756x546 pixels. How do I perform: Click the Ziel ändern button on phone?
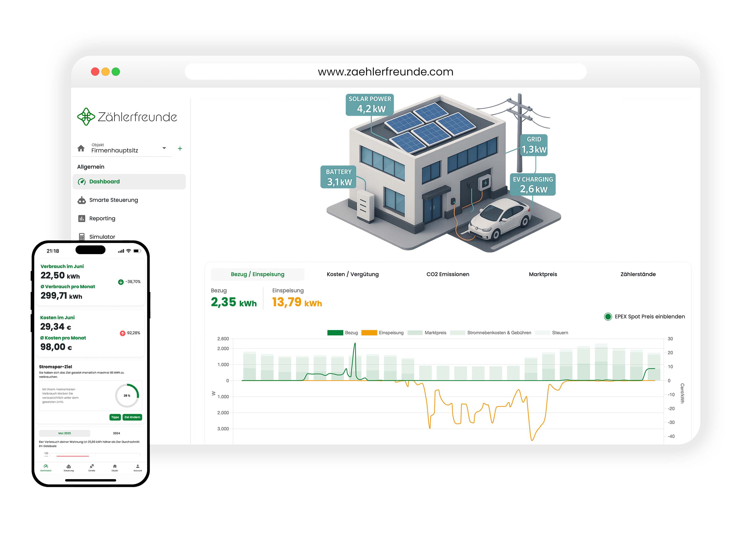pos(132,417)
